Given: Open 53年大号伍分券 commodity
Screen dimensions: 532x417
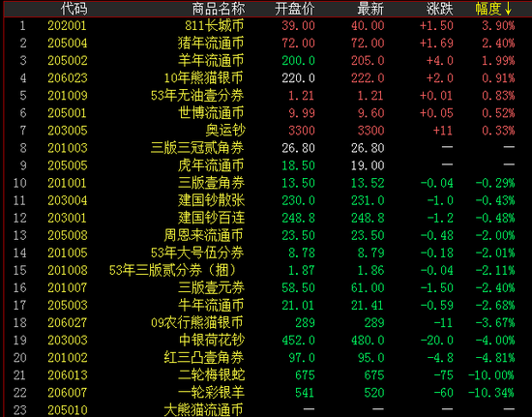Looking at the screenshot, I should point(197,253).
